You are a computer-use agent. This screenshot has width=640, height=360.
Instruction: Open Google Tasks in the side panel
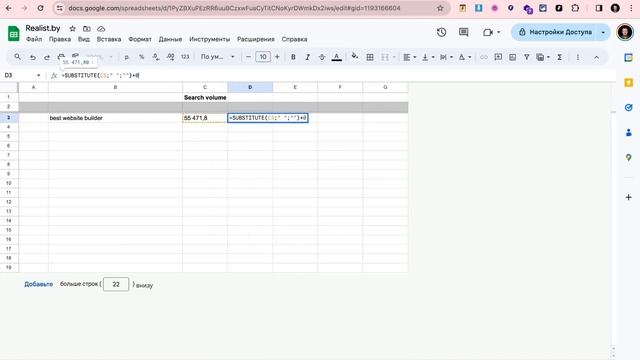pyautogui.click(x=629, y=108)
